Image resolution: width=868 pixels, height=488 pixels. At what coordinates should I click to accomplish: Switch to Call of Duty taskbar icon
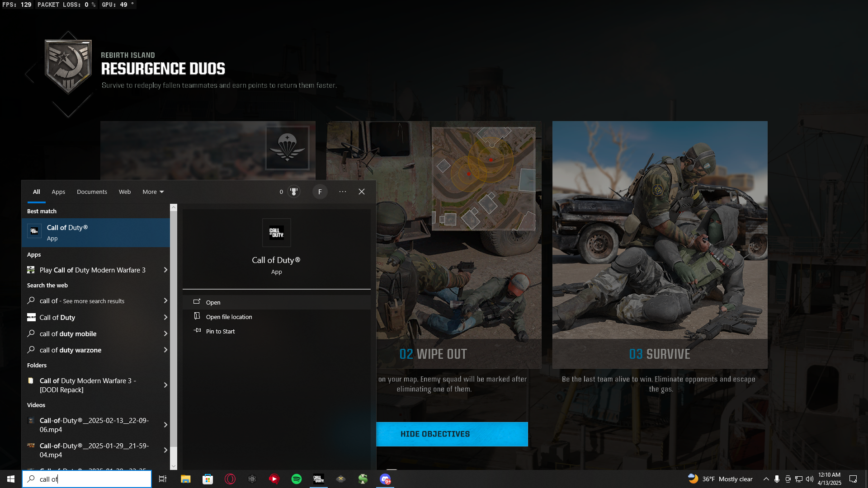click(319, 479)
